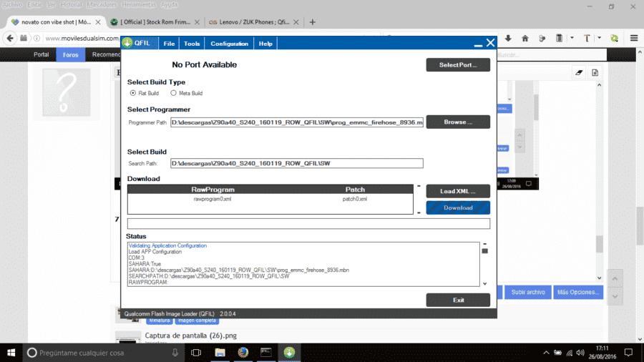Click the download progress bar

pyautogui.click(x=308, y=224)
